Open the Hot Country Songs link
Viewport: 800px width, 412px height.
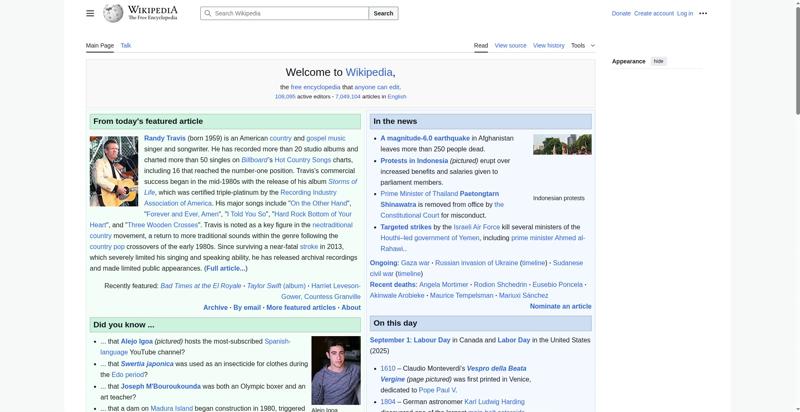(x=303, y=160)
